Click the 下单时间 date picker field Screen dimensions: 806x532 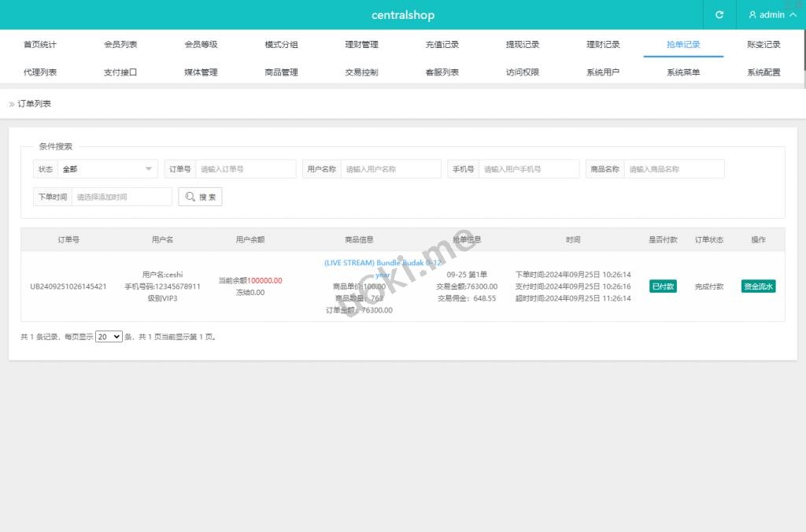click(x=121, y=197)
